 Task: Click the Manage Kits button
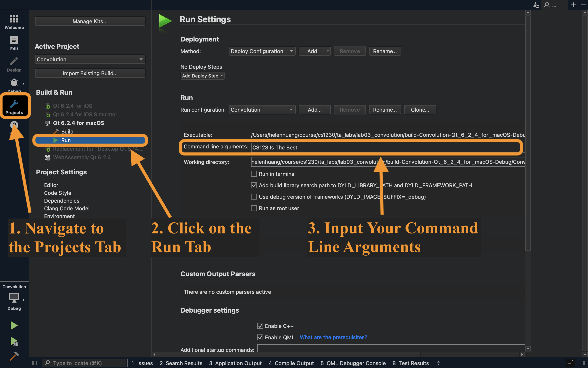pos(90,21)
